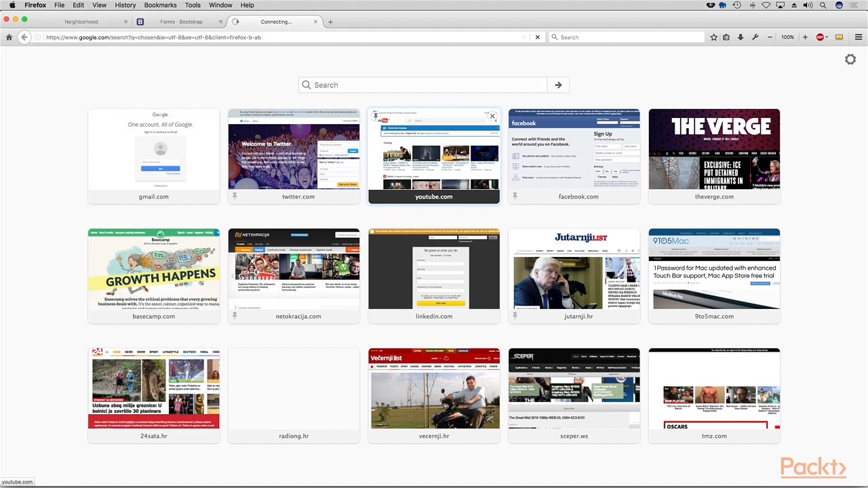Screen dimensions: 868x488
Task: Unpin the youtube.com tile
Action: point(376,117)
